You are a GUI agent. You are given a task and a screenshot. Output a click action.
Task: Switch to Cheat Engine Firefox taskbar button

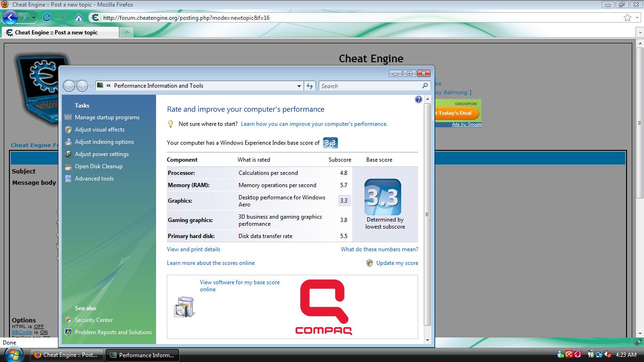[66, 355]
